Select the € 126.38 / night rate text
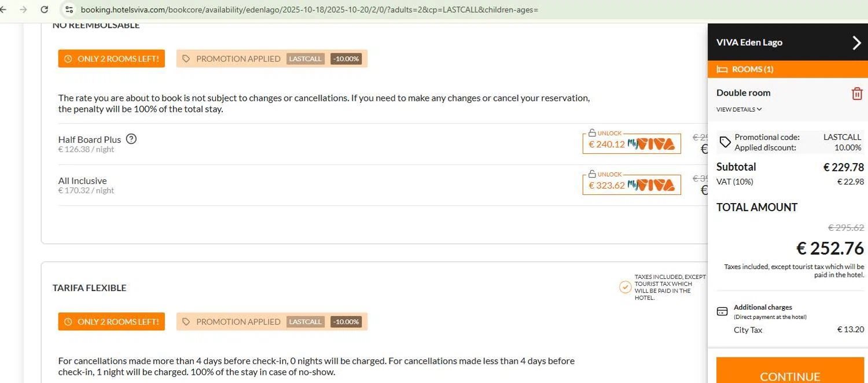 (x=86, y=149)
